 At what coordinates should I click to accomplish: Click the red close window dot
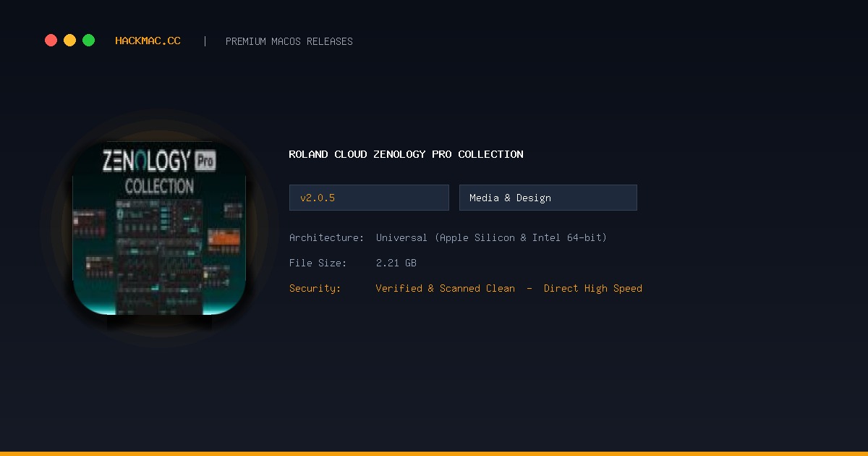point(51,41)
